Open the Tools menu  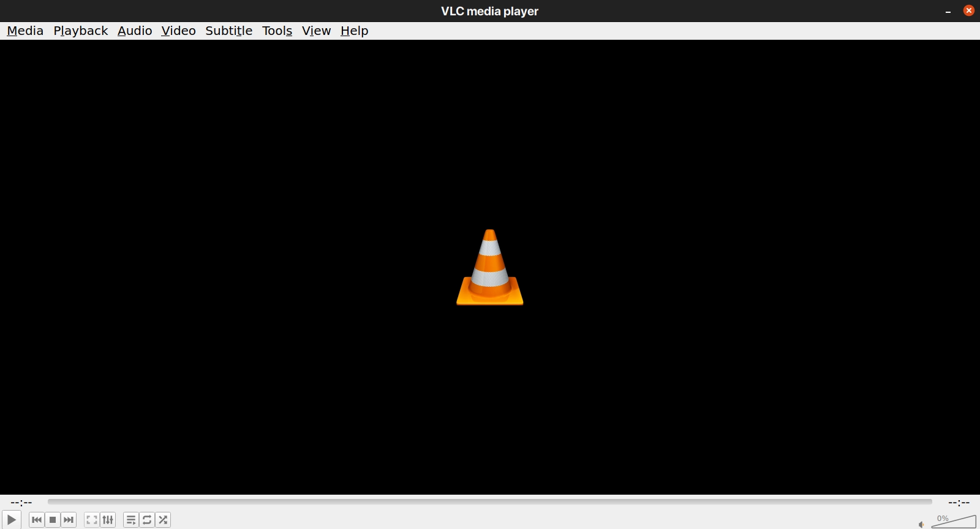[x=277, y=31]
